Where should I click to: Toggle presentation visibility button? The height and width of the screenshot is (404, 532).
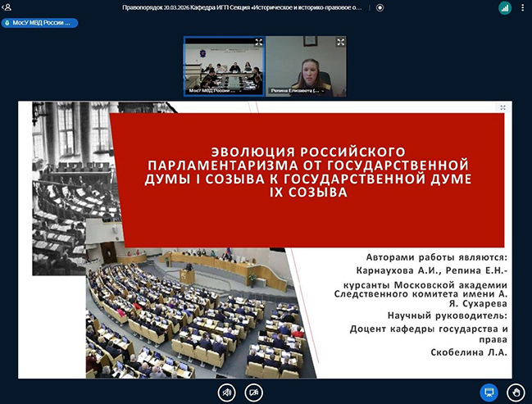click(488, 392)
